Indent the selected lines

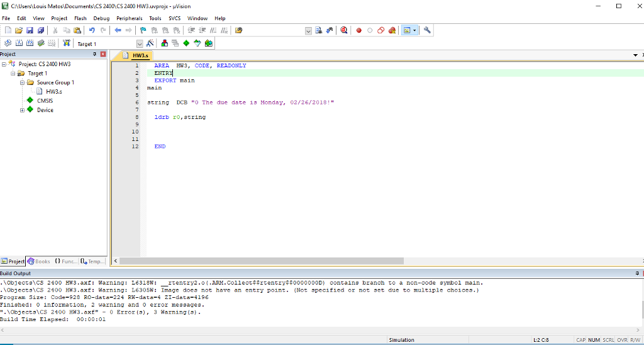pos(191,30)
